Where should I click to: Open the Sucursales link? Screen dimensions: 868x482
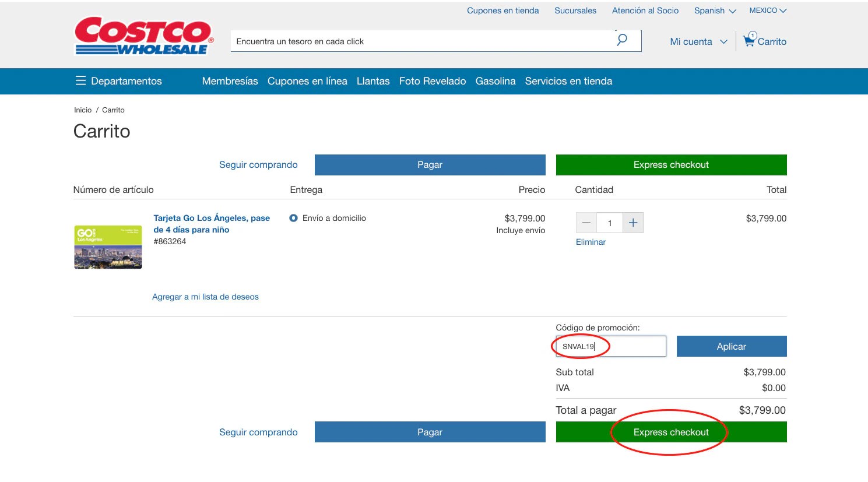point(575,10)
